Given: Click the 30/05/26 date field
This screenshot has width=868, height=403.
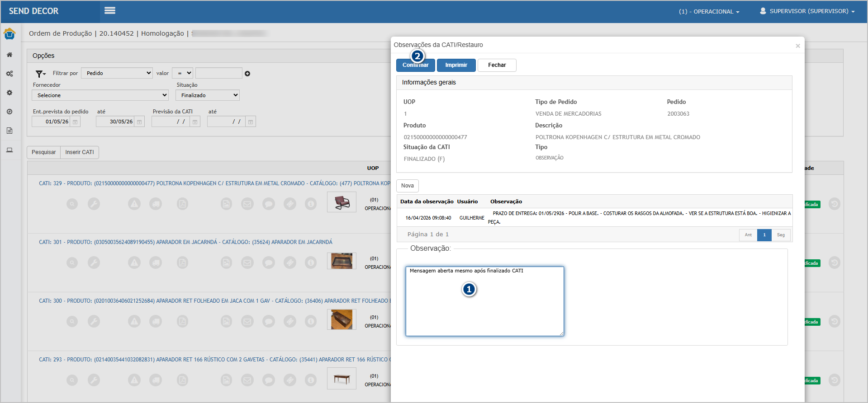Looking at the screenshot, I should (115, 122).
